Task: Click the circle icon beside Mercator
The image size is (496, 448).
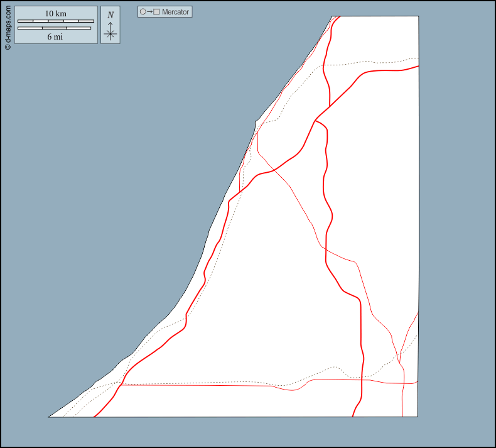Action: click(143, 12)
